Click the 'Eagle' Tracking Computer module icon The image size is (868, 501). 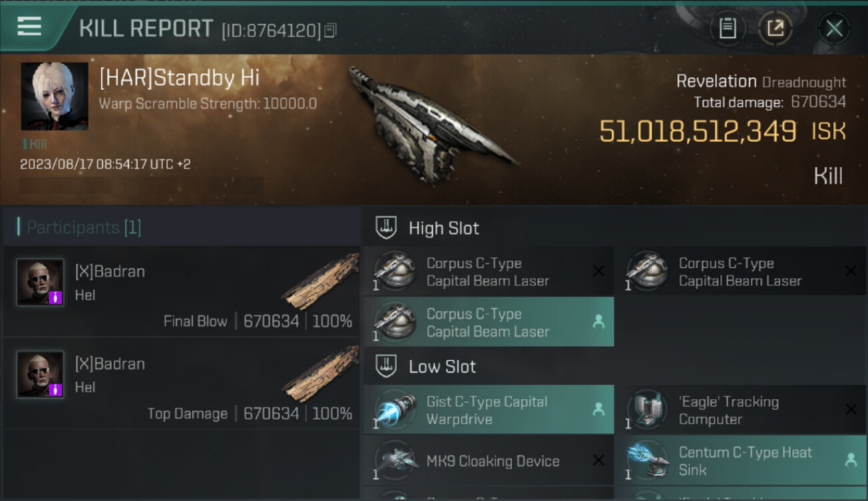(648, 409)
